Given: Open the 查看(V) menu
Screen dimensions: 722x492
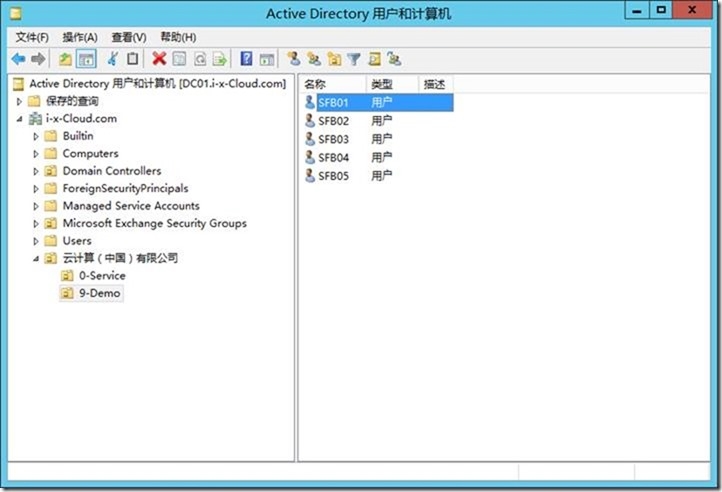Looking at the screenshot, I should click(129, 37).
